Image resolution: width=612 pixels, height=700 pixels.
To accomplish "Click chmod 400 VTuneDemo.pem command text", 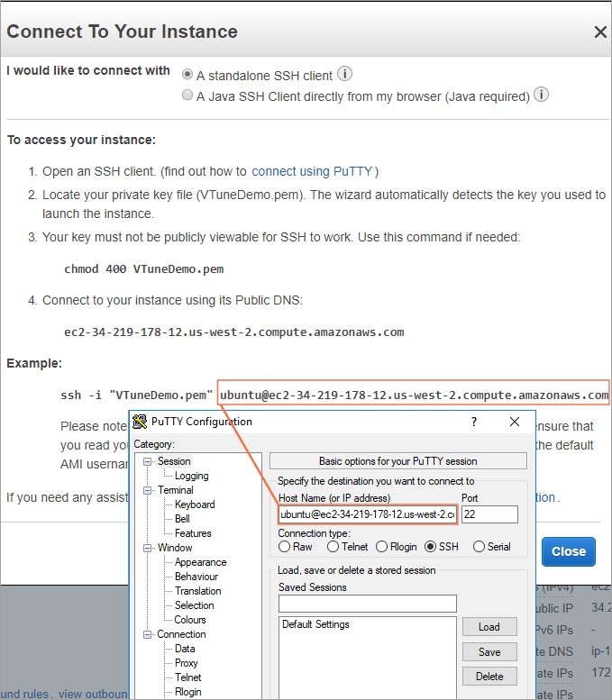I will coord(144,269).
